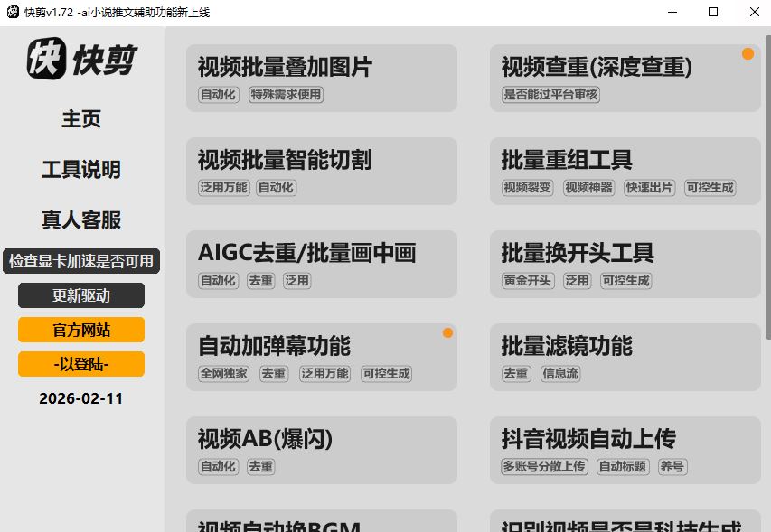This screenshot has height=532, width=771.
Task: Click the -以登陆- status button
Action: [81, 364]
